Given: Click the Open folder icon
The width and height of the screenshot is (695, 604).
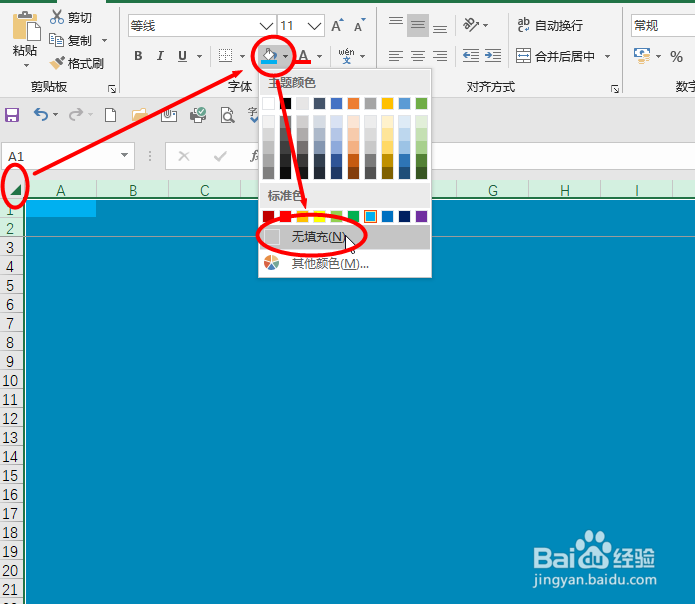Looking at the screenshot, I should (140, 115).
